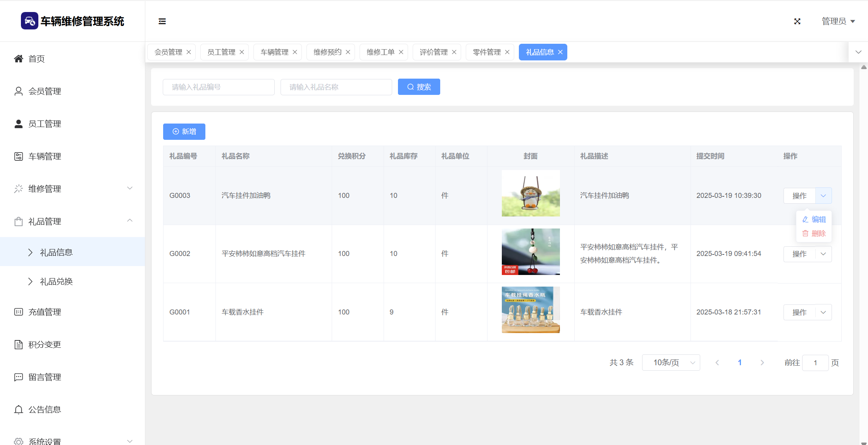Image resolution: width=868 pixels, height=445 pixels.
Task: Click the fullscreen toggle icon
Action: [797, 21]
